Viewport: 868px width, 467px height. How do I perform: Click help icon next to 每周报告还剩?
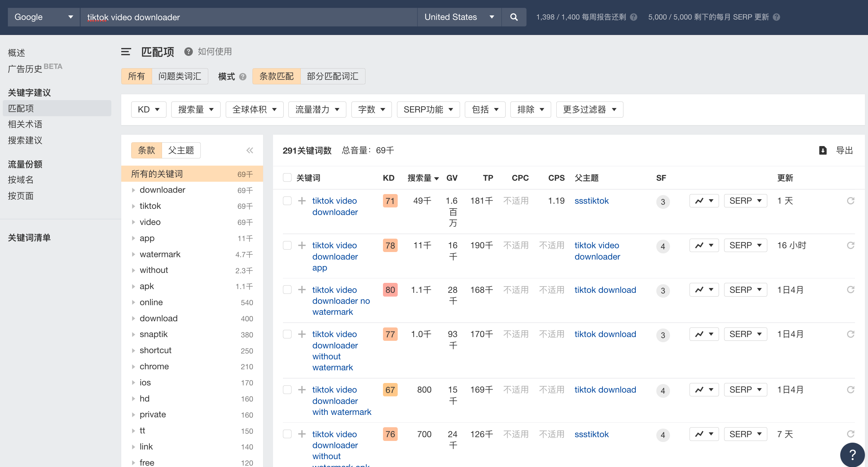point(634,17)
